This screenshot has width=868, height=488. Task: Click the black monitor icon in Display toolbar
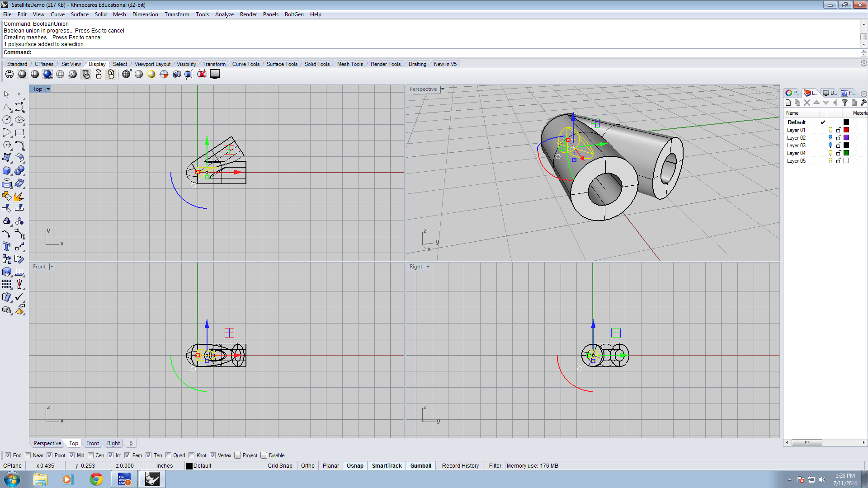215,74
